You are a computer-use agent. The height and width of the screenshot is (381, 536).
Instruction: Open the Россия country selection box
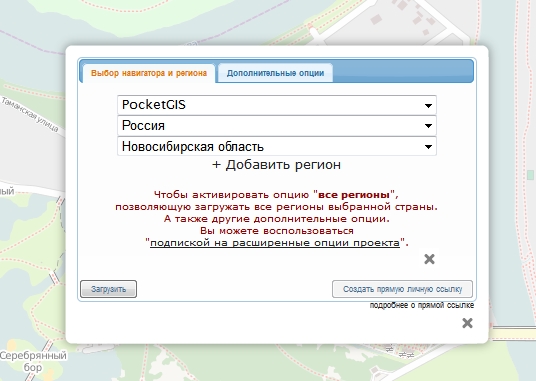pyautogui.click(x=277, y=126)
